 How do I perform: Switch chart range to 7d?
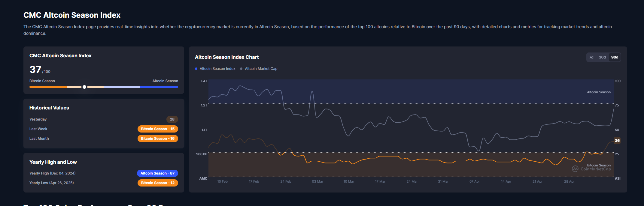tap(591, 57)
